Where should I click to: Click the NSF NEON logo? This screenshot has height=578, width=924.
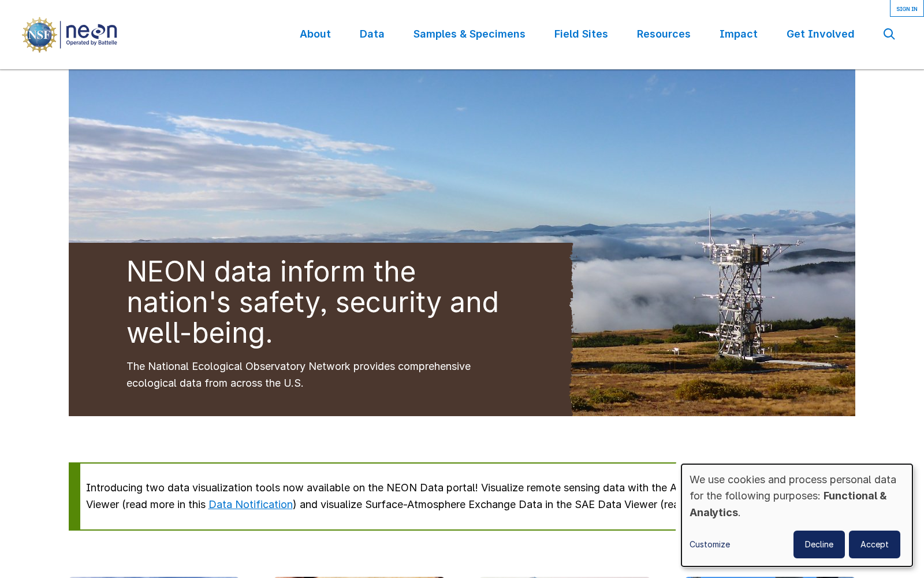click(x=69, y=35)
